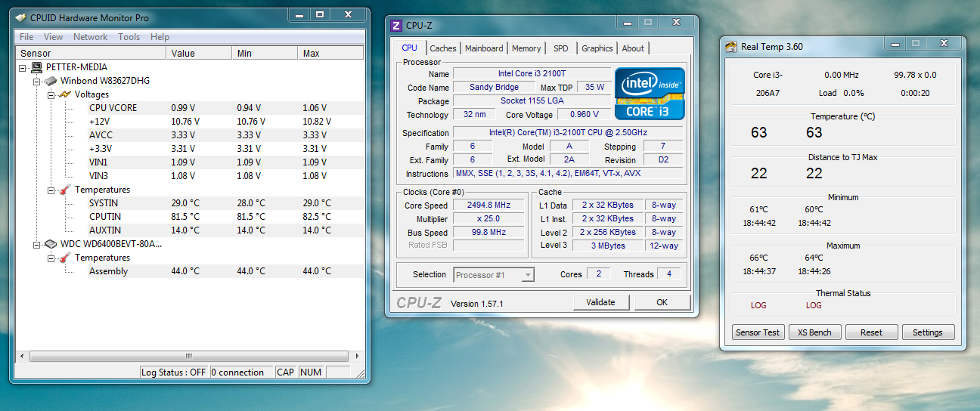Click the Real Temp title bar icon

click(x=731, y=46)
